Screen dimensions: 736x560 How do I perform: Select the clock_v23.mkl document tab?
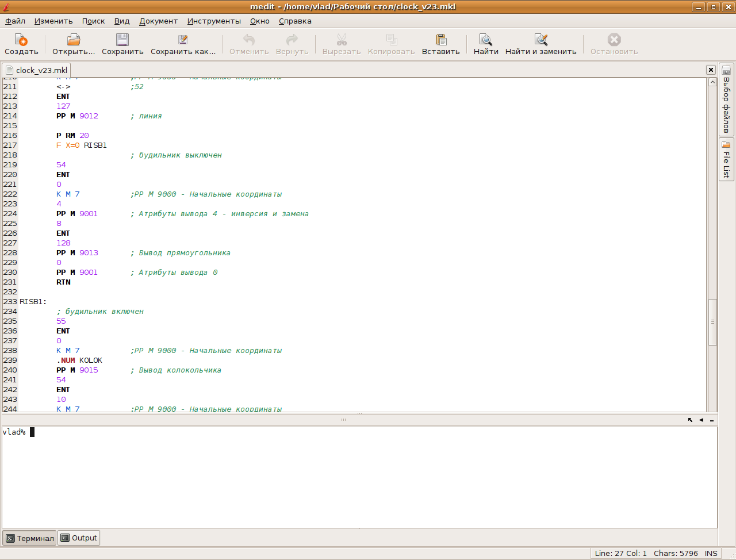(x=36, y=70)
